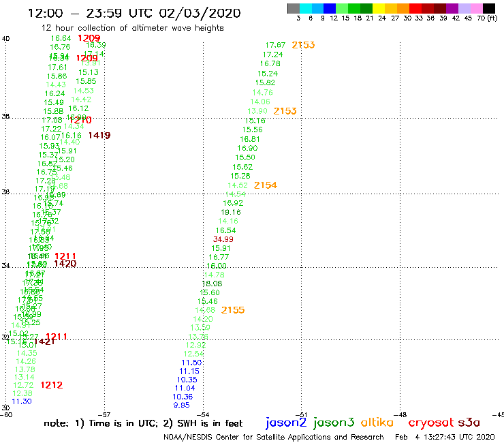Click the orange 2154 time label
Screen dimensions: 504x443
[266, 185]
